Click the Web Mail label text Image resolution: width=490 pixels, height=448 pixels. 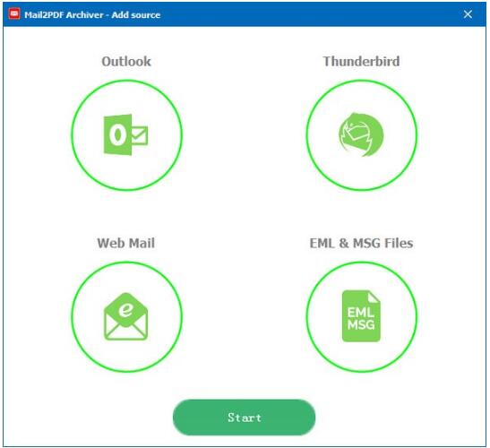click(126, 243)
